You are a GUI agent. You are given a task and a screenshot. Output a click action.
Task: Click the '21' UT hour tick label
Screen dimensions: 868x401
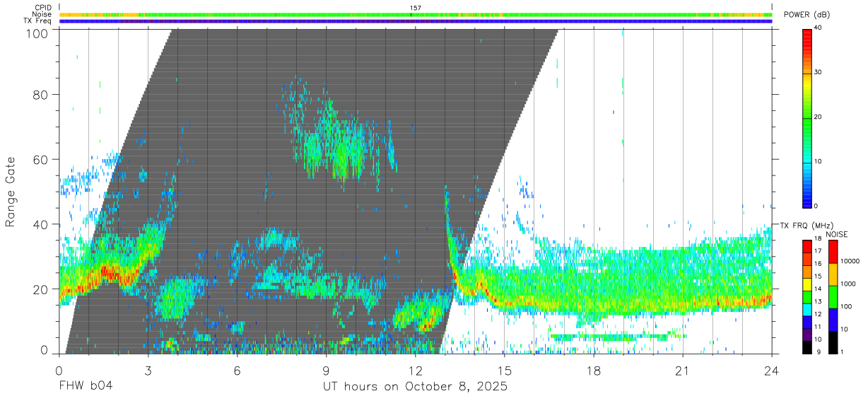coord(683,370)
